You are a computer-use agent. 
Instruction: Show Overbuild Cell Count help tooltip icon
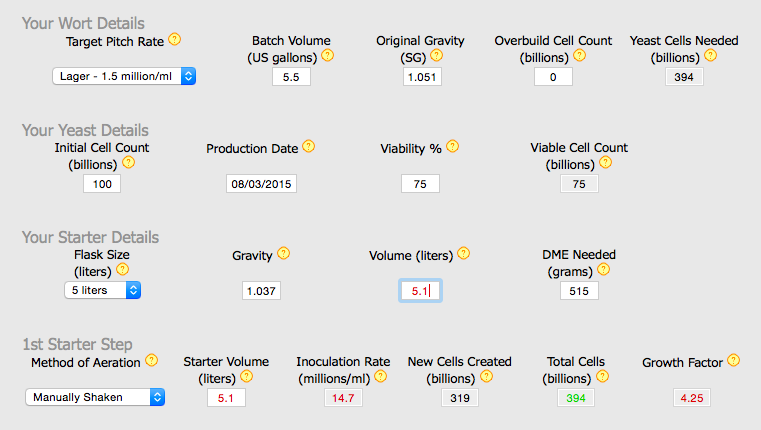579,55
